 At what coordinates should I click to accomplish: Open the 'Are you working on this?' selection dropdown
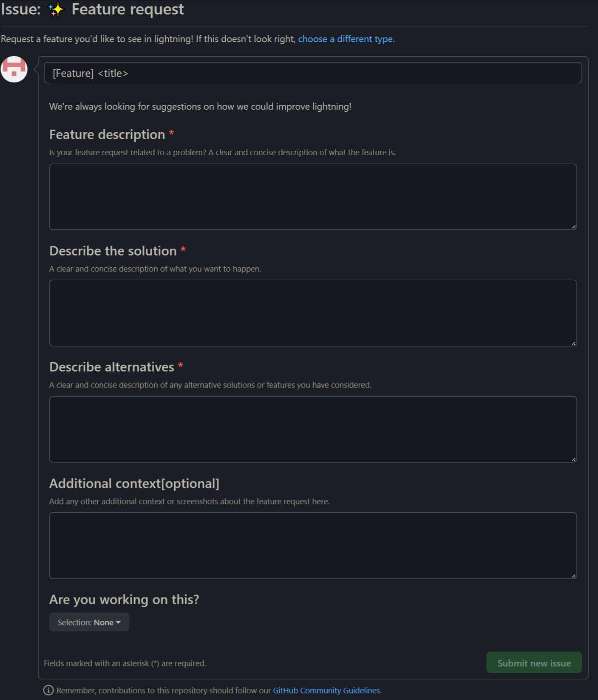[x=89, y=622]
